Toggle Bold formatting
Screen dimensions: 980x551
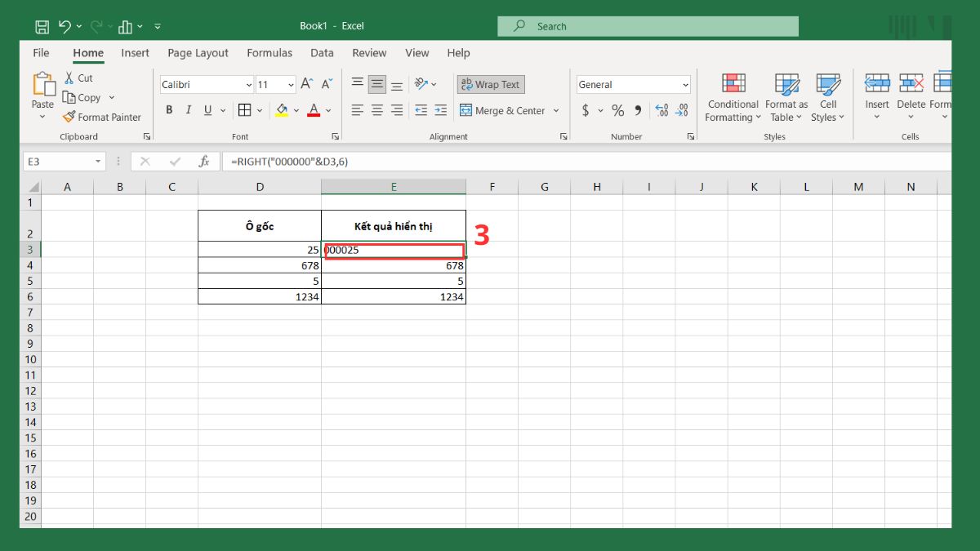(169, 110)
